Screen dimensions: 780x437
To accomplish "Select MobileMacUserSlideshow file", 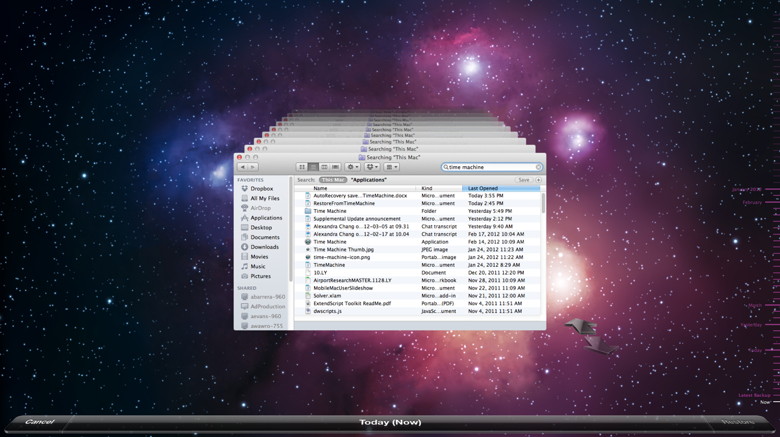I will tap(417, 288).
